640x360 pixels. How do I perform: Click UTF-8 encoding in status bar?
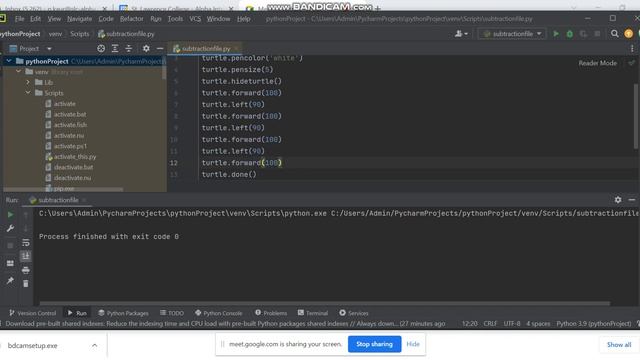point(511,324)
